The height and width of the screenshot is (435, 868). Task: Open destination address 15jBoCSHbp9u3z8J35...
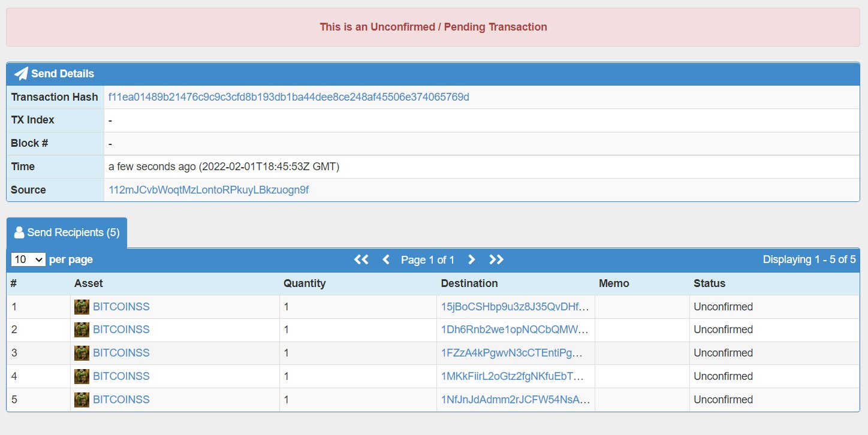coord(516,307)
